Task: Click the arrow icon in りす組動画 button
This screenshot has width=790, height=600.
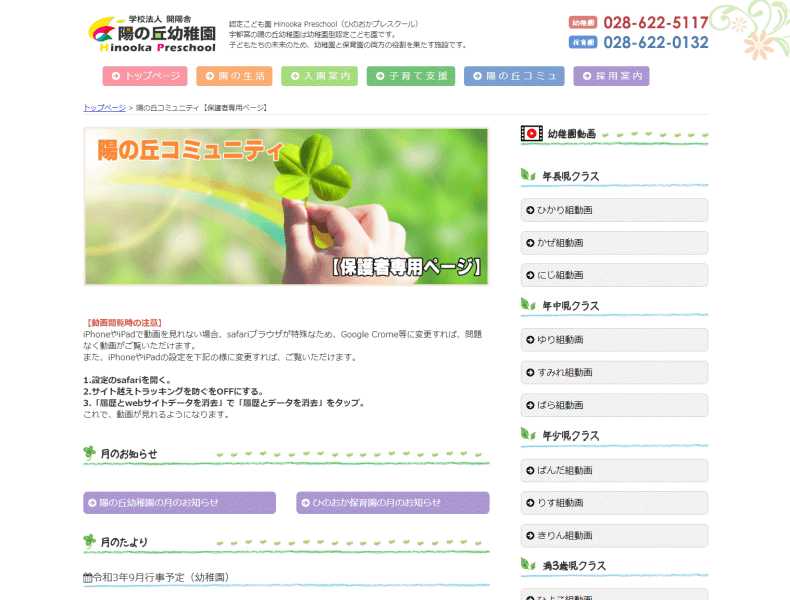Action: [530, 503]
